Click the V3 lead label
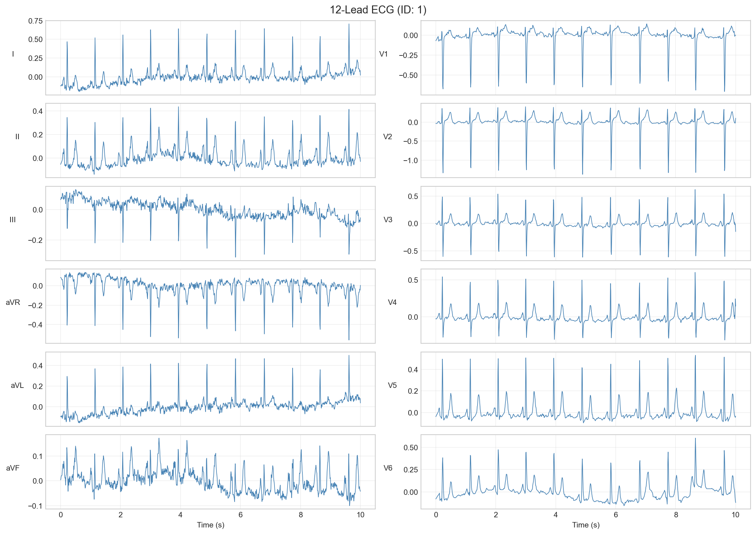Image resolution: width=756 pixels, height=534 pixels. coord(388,220)
